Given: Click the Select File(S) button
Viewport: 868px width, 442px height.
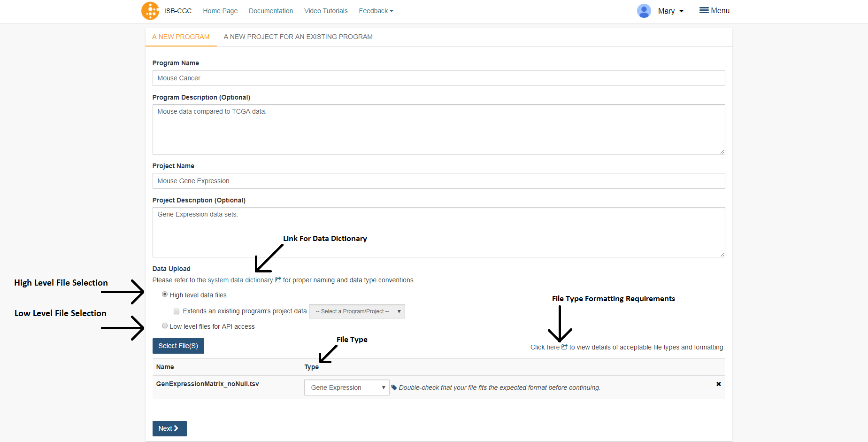Looking at the screenshot, I should click(178, 346).
